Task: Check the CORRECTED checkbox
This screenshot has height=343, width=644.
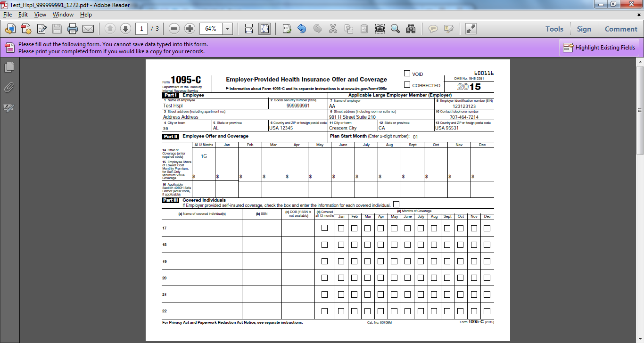Action: (407, 85)
